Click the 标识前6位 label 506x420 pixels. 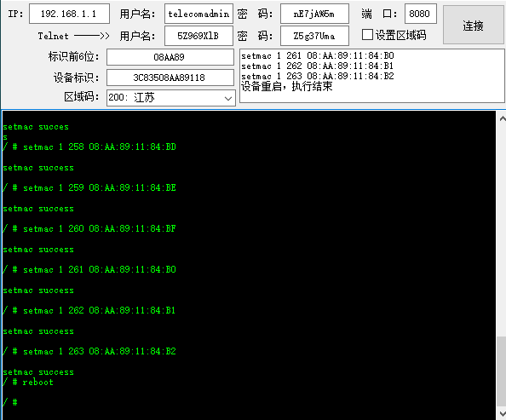pos(73,56)
